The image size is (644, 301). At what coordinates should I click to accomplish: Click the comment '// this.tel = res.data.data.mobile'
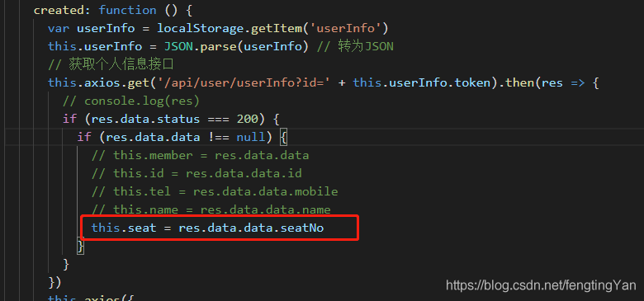point(215,191)
